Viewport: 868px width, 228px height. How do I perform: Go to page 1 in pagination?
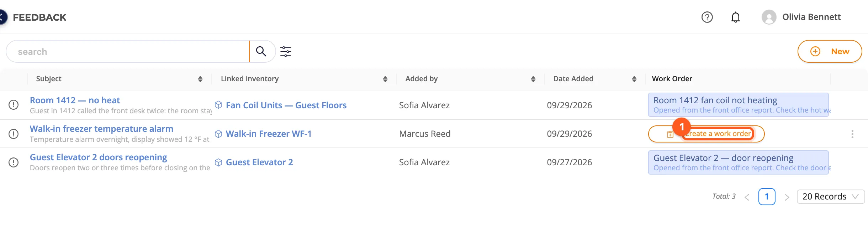(x=767, y=197)
